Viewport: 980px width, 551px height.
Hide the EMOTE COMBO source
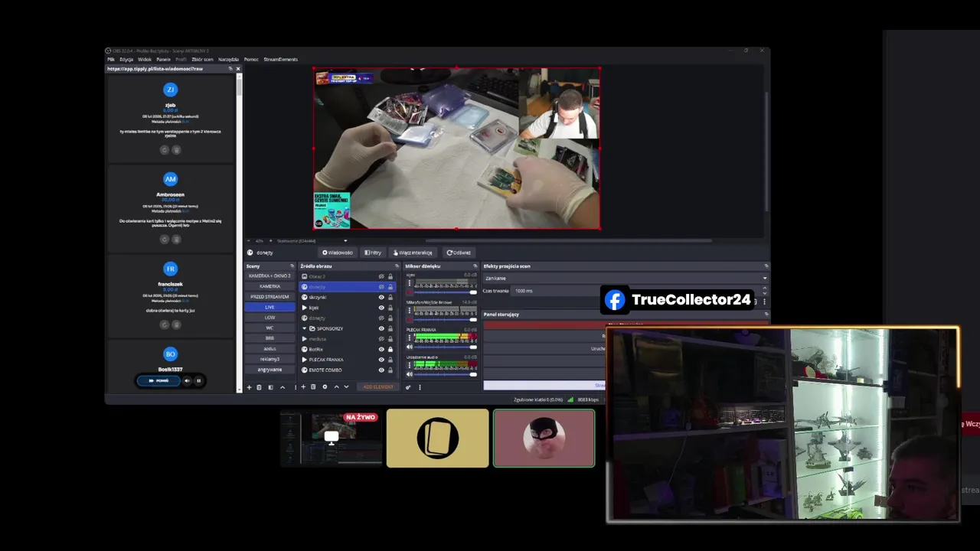click(381, 370)
